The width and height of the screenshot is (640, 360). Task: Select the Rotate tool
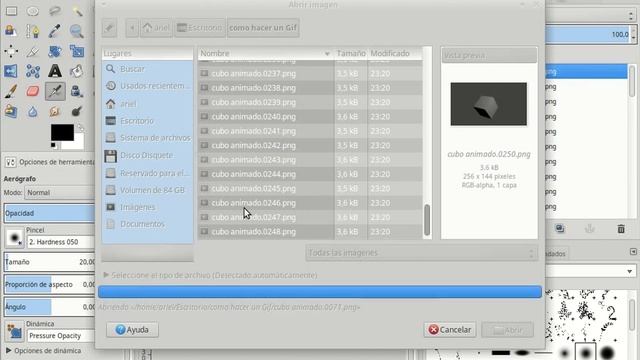(55, 51)
